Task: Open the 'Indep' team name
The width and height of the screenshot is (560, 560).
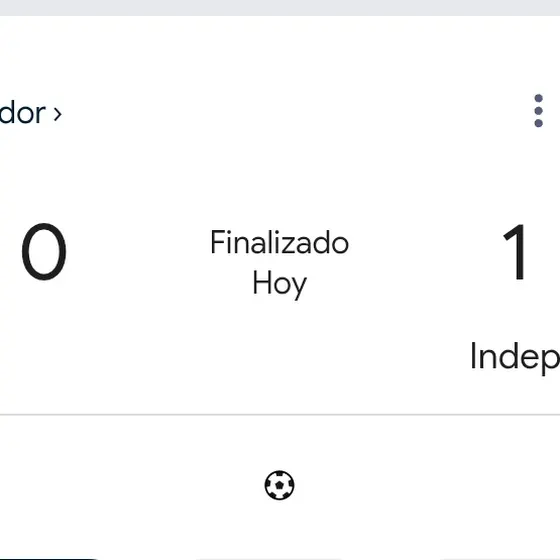Action: (x=514, y=357)
